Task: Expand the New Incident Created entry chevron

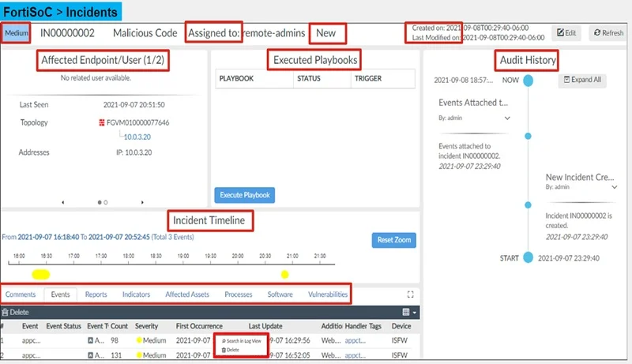Action: pyautogui.click(x=615, y=187)
